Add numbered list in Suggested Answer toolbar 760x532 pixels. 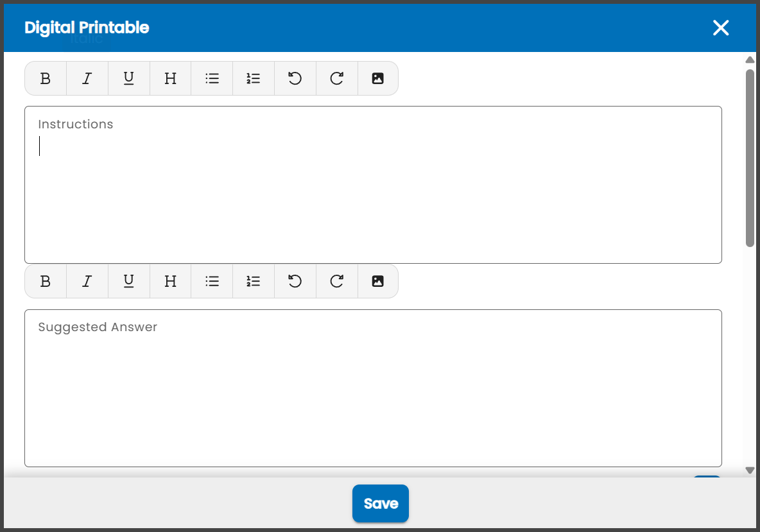point(254,282)
